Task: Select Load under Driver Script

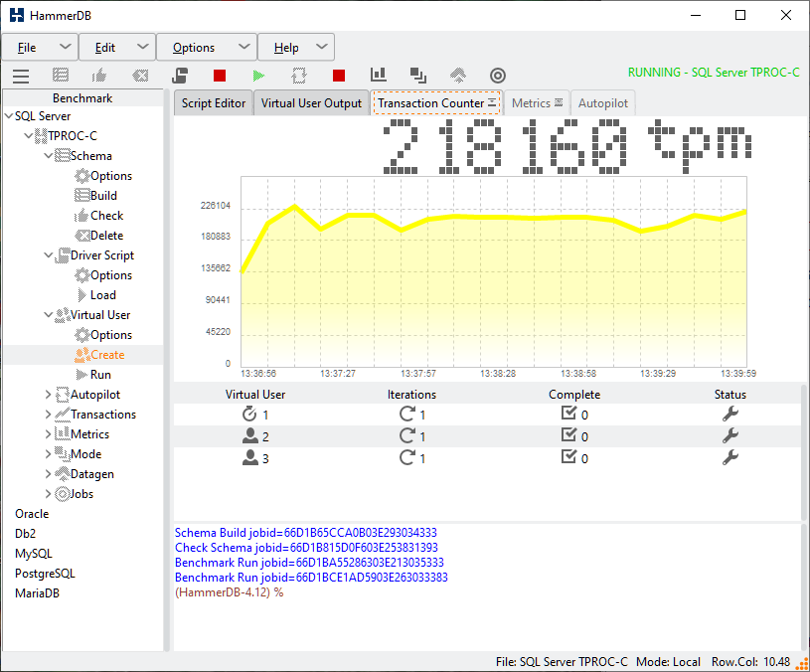Action: click(x=102, y=295)
